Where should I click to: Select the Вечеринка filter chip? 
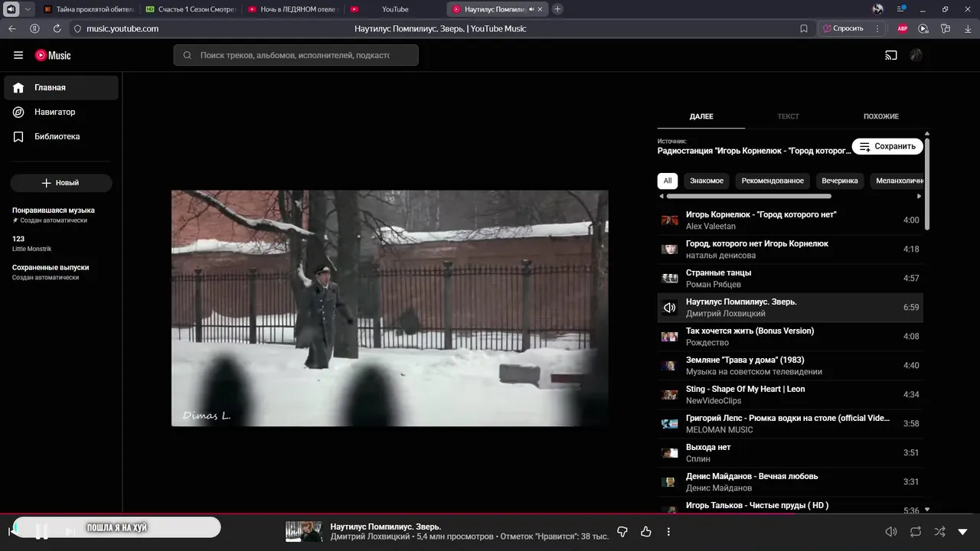[x=840, y=181]
